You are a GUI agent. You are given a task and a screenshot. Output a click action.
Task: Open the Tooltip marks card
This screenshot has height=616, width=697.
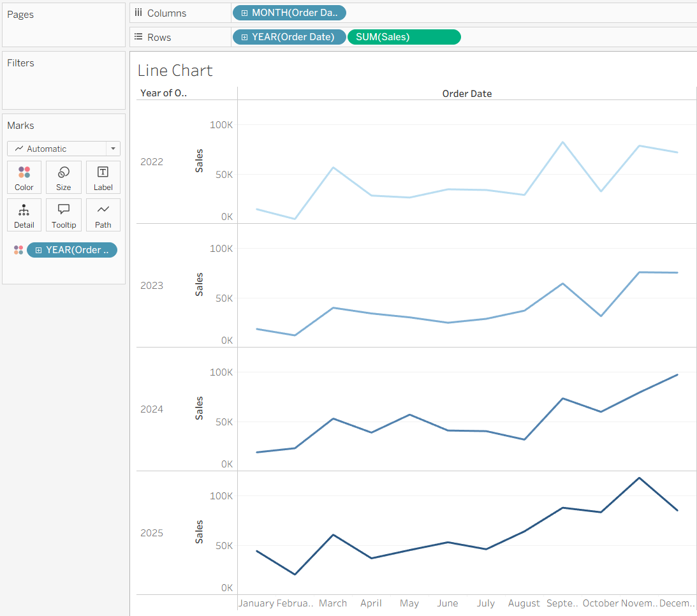64,215
